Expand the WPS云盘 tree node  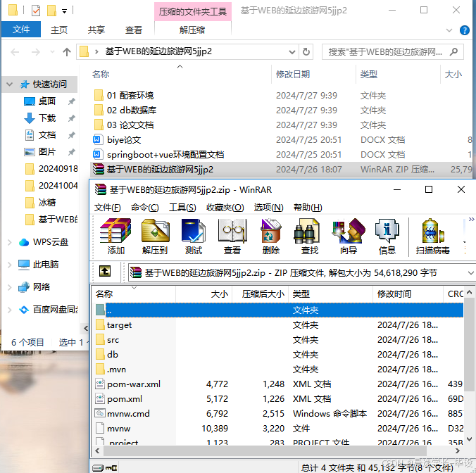10,242
